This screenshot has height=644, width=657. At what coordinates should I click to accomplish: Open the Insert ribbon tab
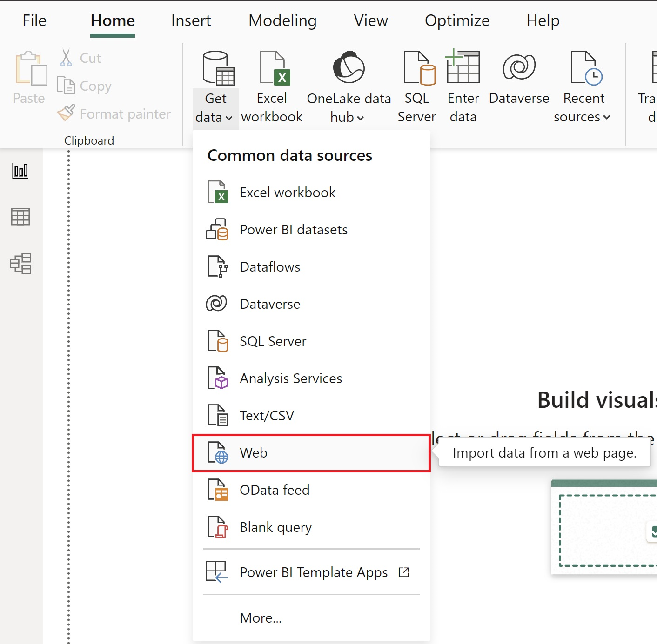click(x=191, y=20)
